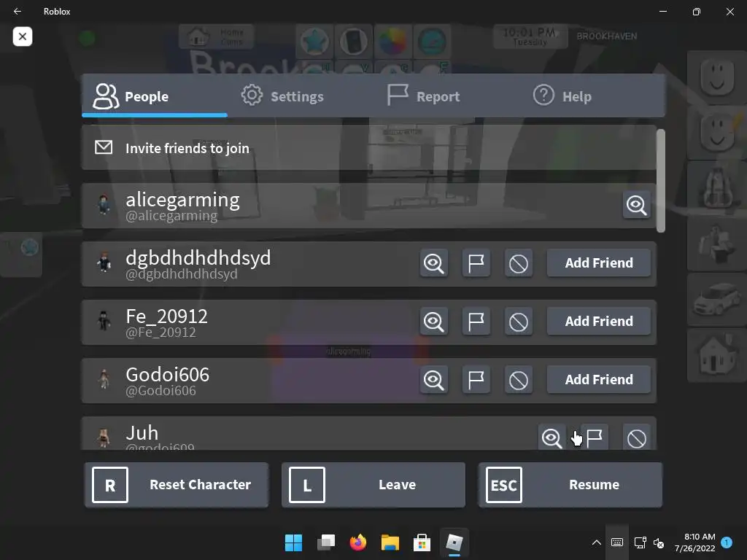Block player Fe_20912

[x=519, y=322]
